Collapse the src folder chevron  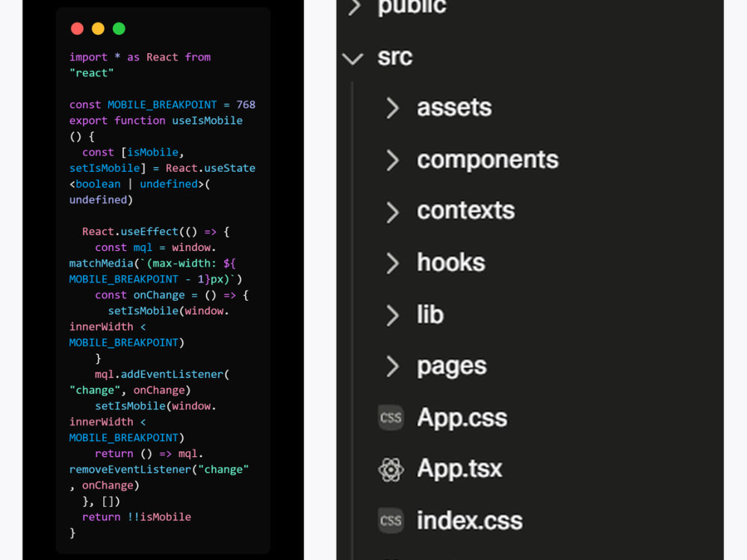coord(353,58)
